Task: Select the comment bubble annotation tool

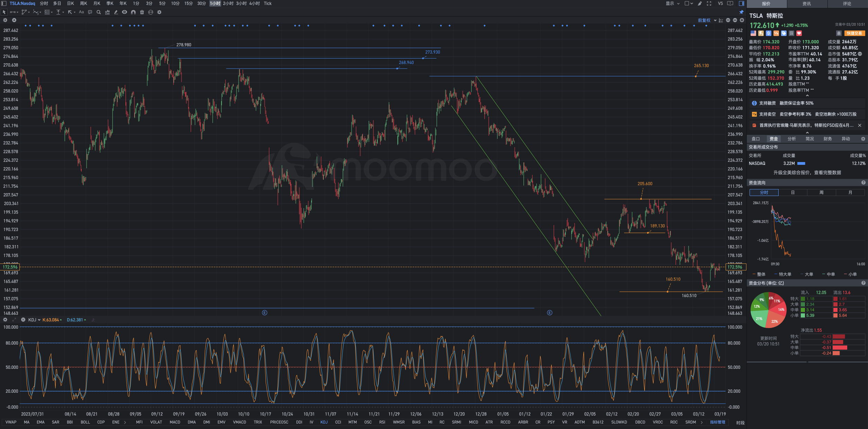Action: (90, 12)
